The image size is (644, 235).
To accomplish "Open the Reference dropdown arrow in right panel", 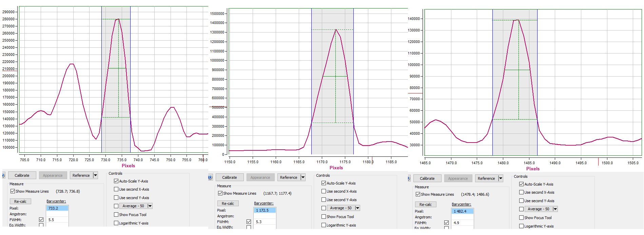I will pos(501,178).
